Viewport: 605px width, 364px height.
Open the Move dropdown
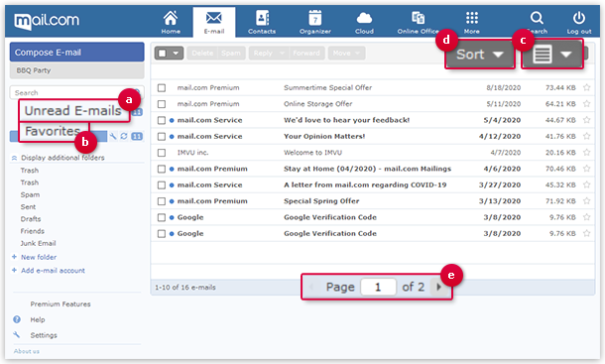[346, 53]
